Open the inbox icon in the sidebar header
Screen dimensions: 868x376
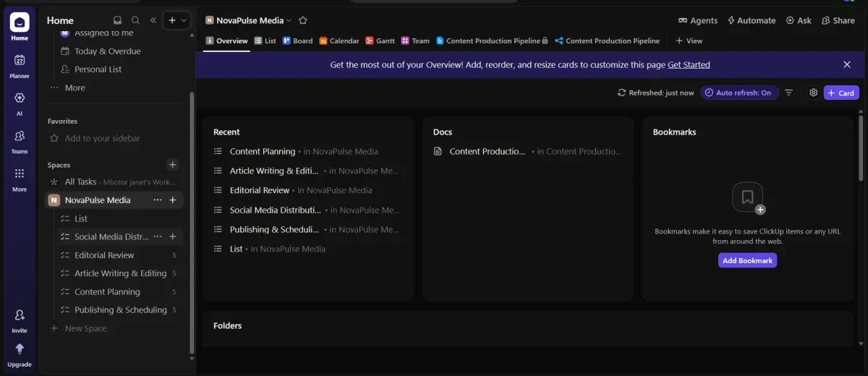click(x=118, y=20)
